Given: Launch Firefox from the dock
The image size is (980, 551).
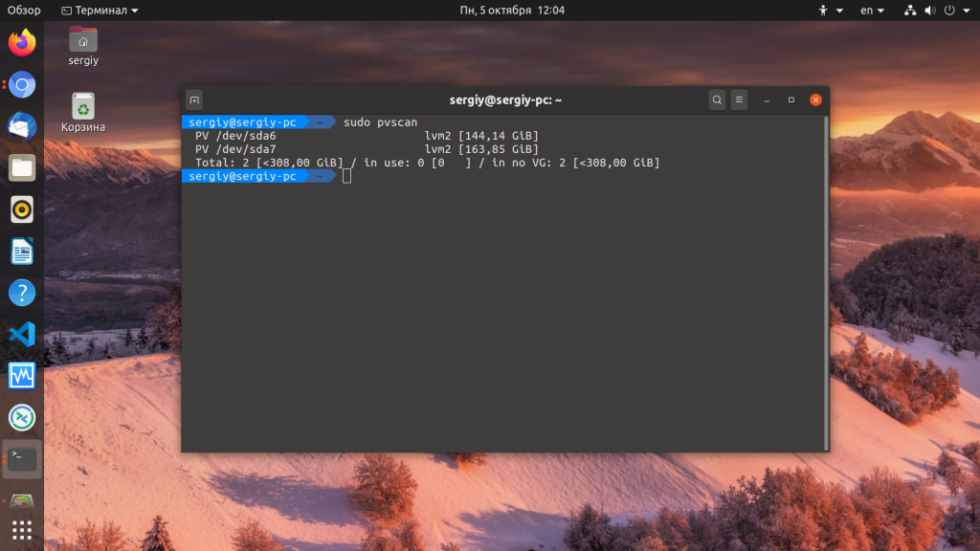Looking at the screenshot, I should point(22,43).
